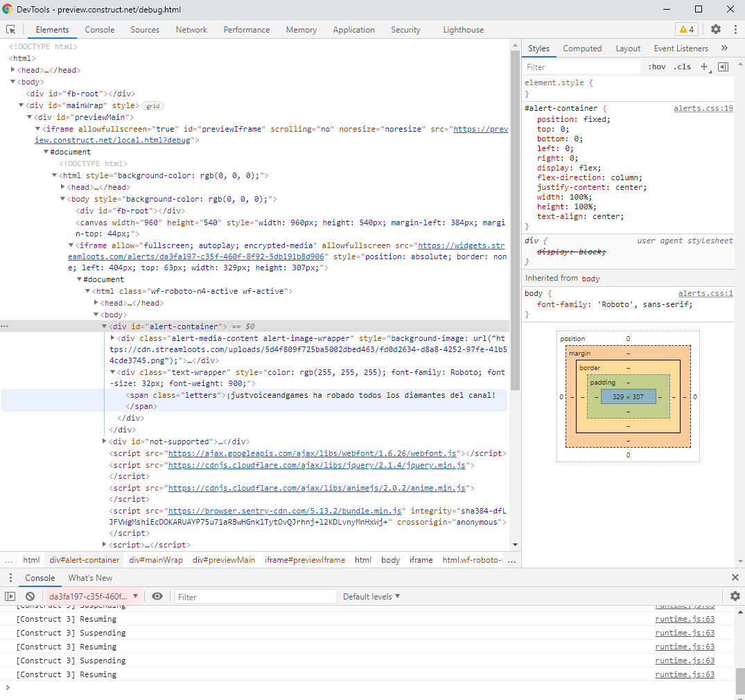745x700 pixels.
Task: Open DevTools settings gear icon
Action: point(715,30)
